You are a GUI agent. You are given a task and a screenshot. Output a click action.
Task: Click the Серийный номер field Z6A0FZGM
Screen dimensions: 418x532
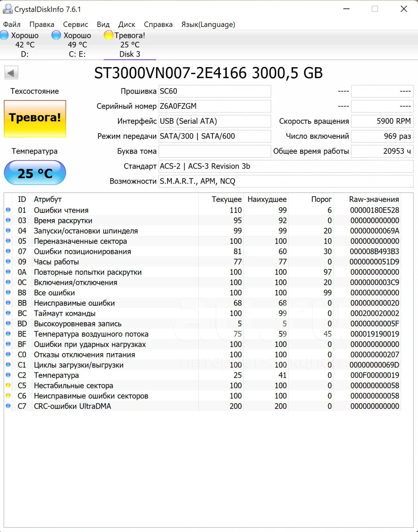point(215,106)
